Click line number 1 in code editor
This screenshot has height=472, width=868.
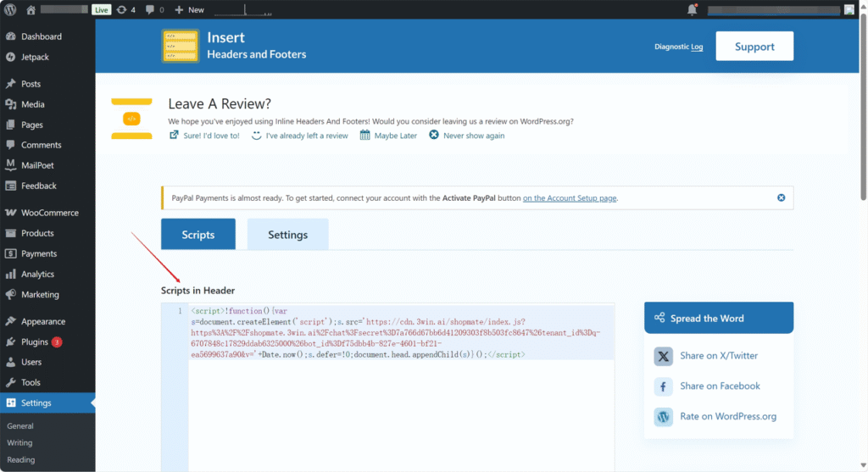(x=180, y=311)
